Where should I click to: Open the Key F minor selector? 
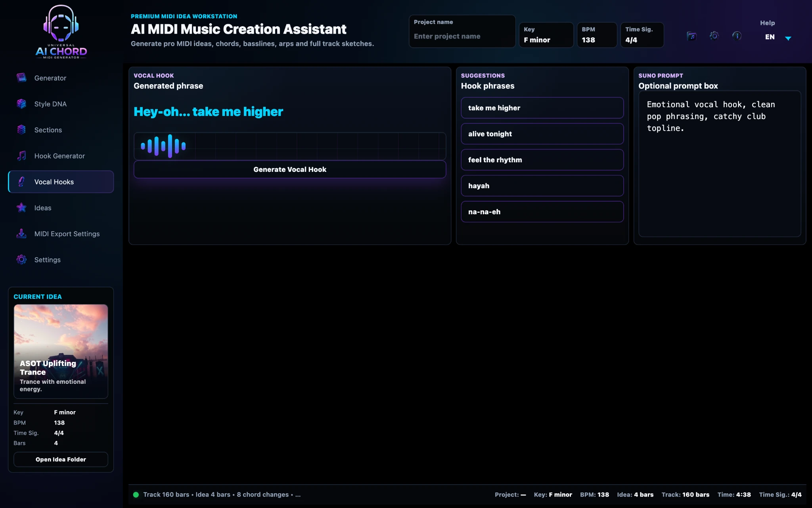546,35
